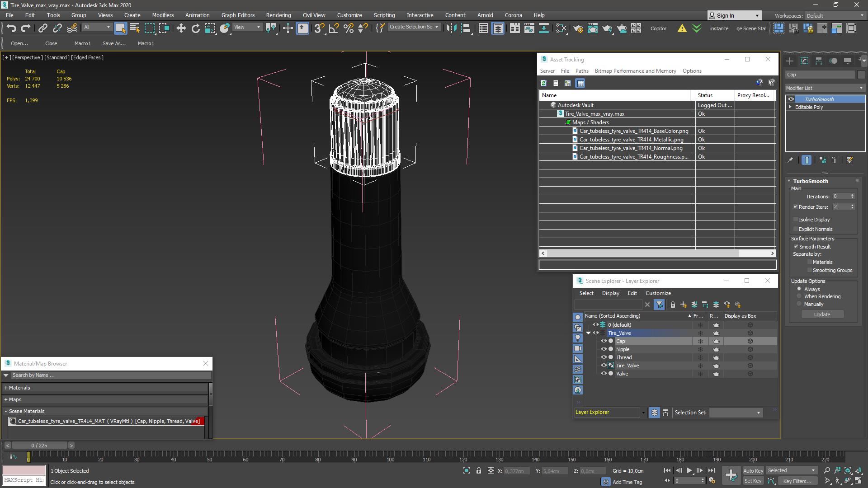Toggle visibility of Cap layer

[x=604, y=341]
